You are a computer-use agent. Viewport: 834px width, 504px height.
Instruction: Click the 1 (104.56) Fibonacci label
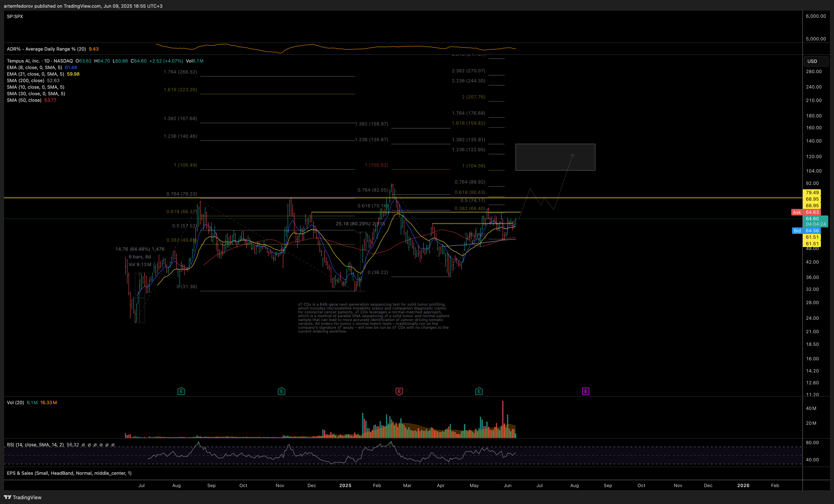tap(474, 166)
